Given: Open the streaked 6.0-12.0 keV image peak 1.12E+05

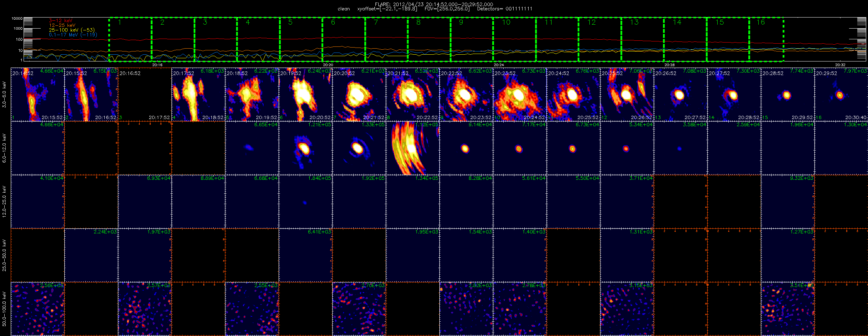Looking at the screenshot, I should pyautogui.click(x=413, y=148).
